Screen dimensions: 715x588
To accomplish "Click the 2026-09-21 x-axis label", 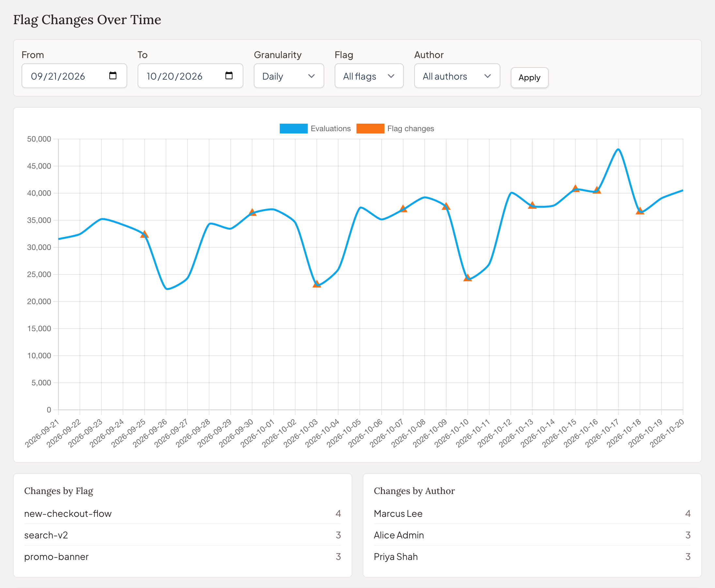I will (x=42, y=433).
